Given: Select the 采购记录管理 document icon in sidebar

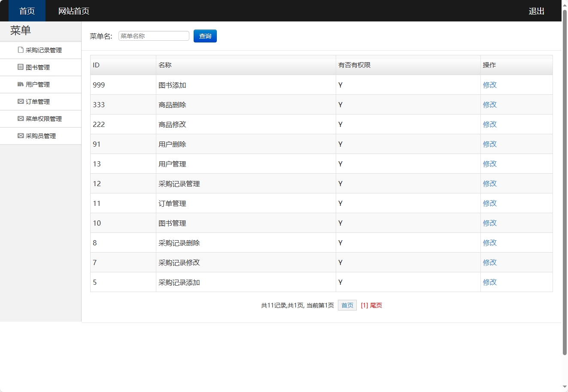Looking at the screenshot, I should (x=20, y=50).
